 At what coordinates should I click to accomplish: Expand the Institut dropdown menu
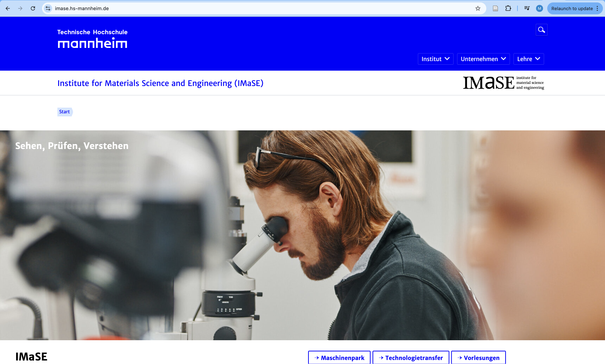(x=436, y=59)
